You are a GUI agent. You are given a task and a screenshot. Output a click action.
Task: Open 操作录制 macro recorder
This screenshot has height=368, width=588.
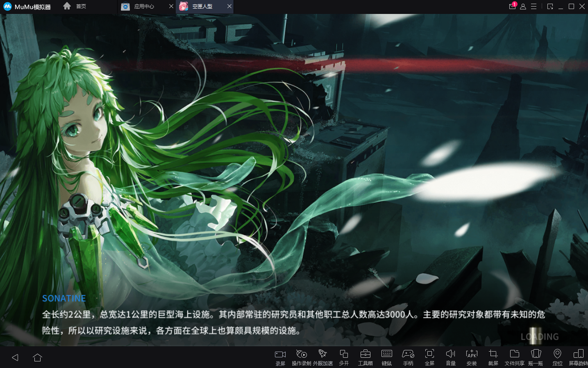coord(302,357)
